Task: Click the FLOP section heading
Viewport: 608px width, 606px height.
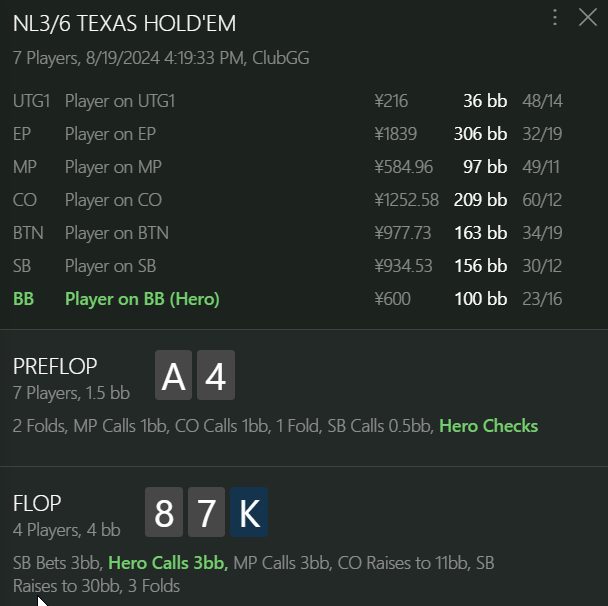Action: [x=37, y=503]
